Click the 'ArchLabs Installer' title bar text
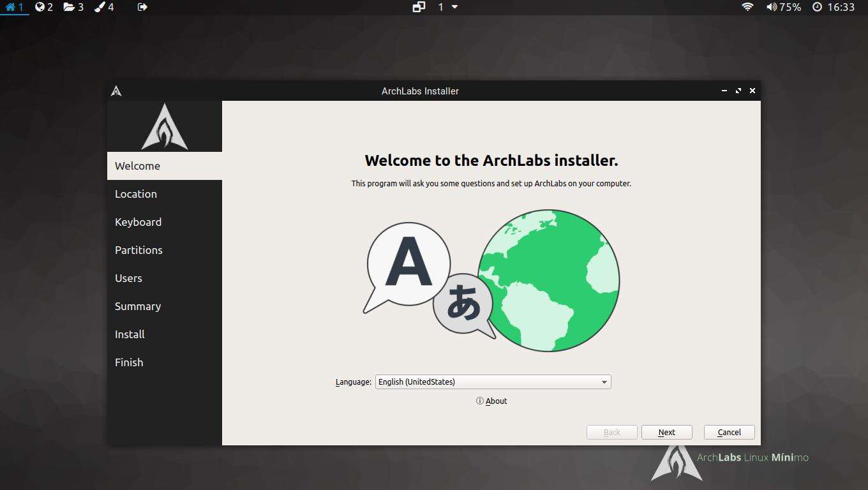This screenshot has height=490, width=868. pos(420,91)
